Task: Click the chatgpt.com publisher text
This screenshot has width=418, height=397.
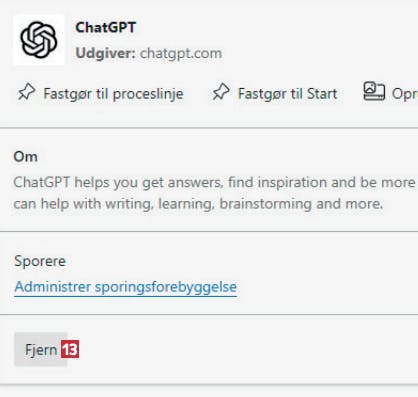Action: pyautogui.click(x=181, y=53)
